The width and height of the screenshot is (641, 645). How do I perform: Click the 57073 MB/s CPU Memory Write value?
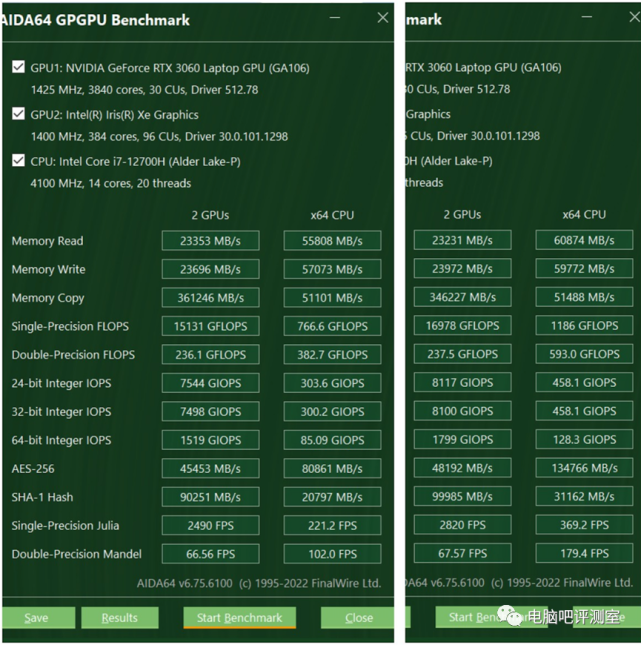click(332, 269)
